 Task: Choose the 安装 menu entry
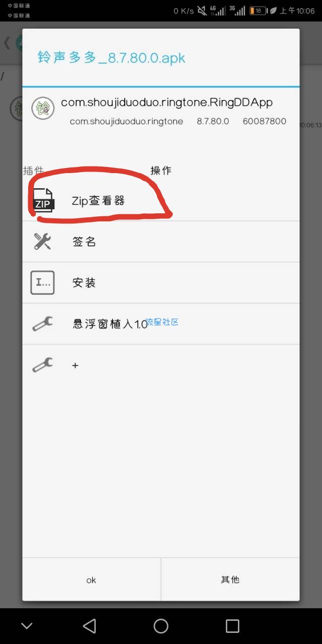pyautogui.click(x=161, y=283)
